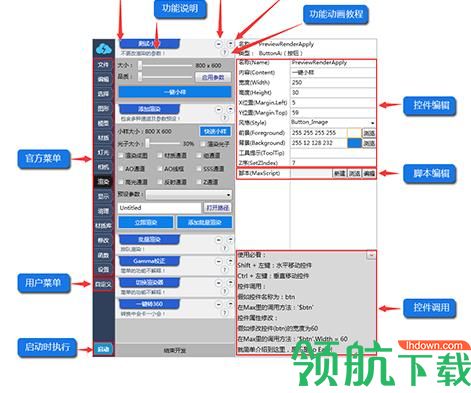Click the 高度(Height) field showing 30
The image size is (471, 393).
[x=333, y=92]
